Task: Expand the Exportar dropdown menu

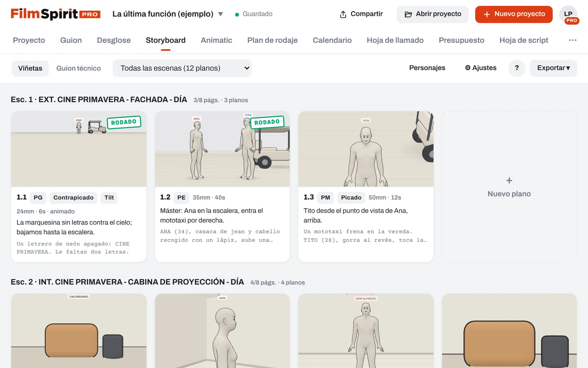Action: pos(553,68)
